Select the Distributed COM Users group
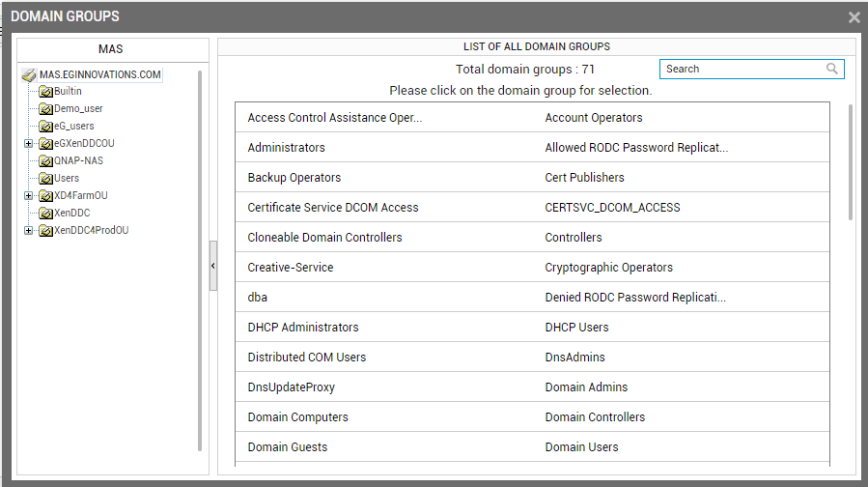This screenshot has height=487, width=868. (307, 357)
